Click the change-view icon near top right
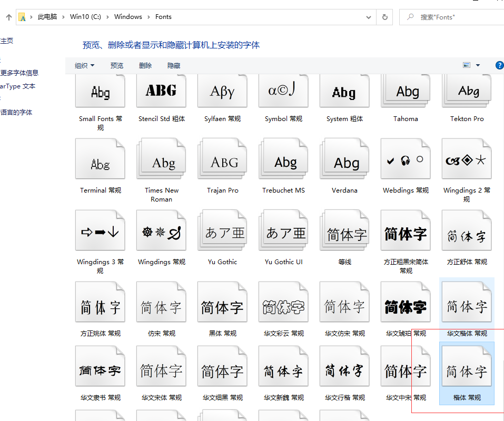The height and width of the screenshot is (421, 504). (x=466, y=65)
